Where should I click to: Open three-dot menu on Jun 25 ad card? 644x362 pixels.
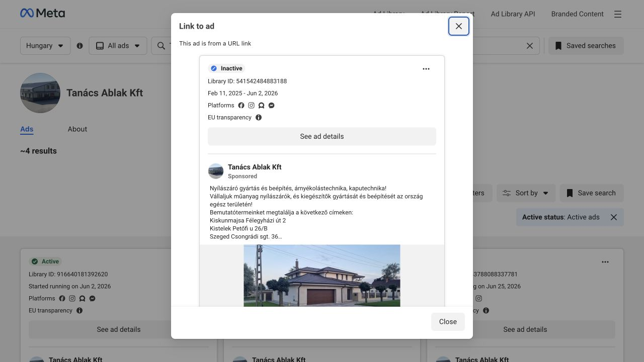pyautogui.click(x=605, y=262)
